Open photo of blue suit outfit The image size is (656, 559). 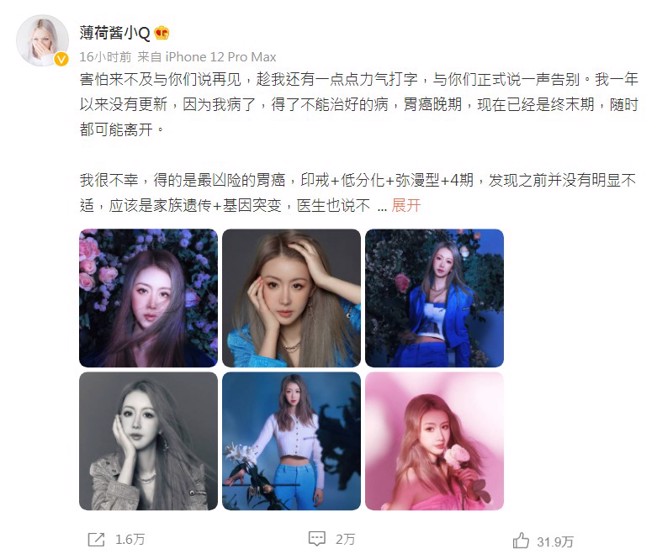[434, 298]
